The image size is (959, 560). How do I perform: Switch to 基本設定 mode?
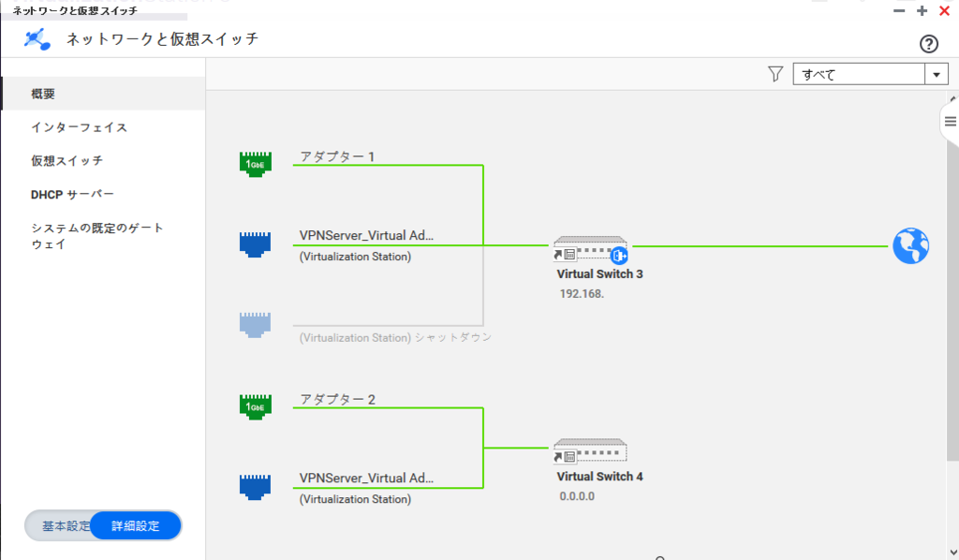[x=64, y=525]
